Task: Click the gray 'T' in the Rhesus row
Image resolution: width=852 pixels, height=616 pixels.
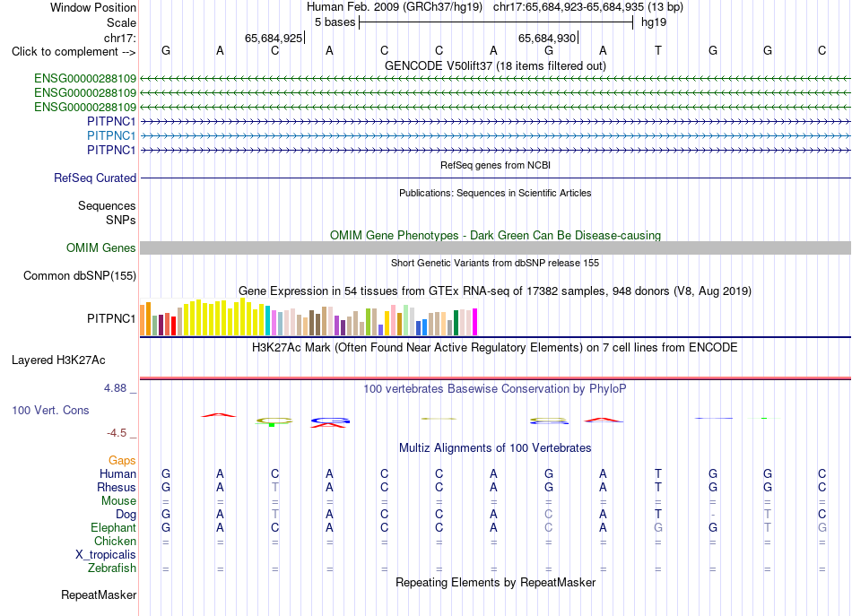Action: (275, 487)
